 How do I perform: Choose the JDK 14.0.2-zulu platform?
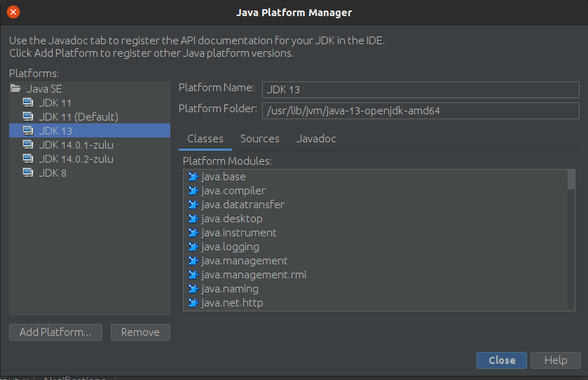coord(76,159)
